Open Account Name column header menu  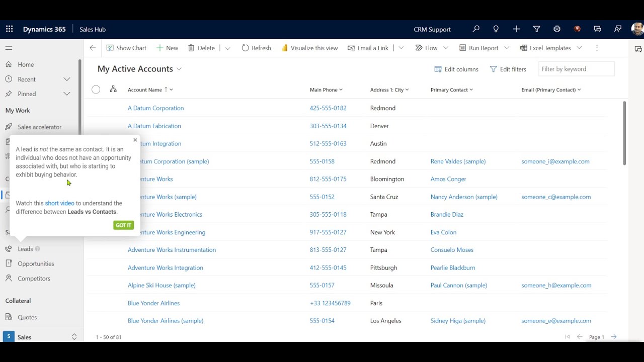point(150,89)
